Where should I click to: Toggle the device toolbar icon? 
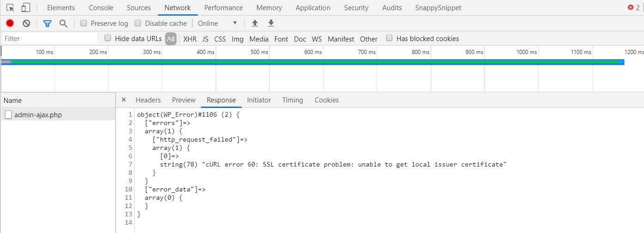[26, 7]
